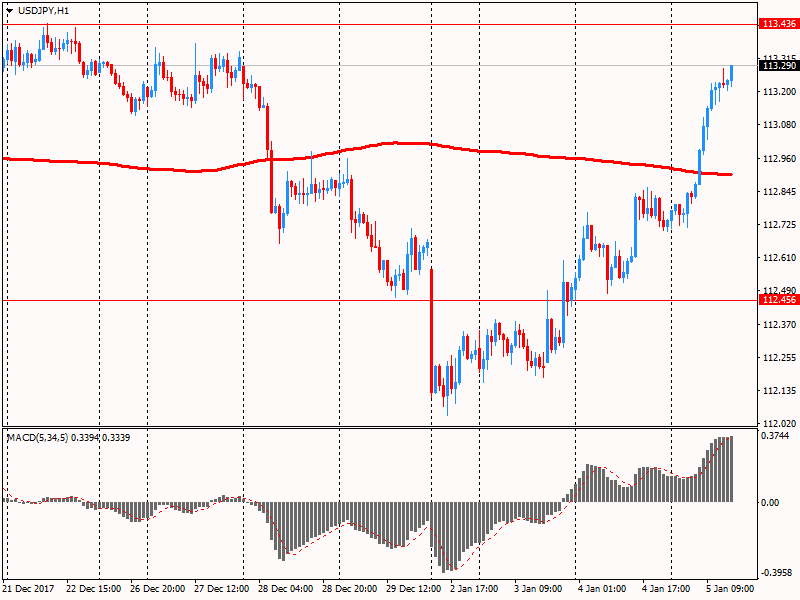
Task: Click the 28 Dec 04:00 time label
Action: pos(287,588)
